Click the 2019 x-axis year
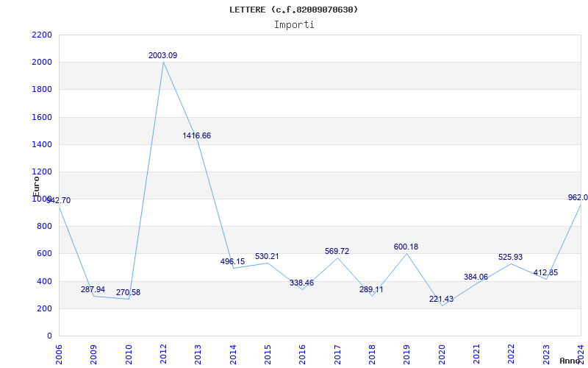 [407, 355]
